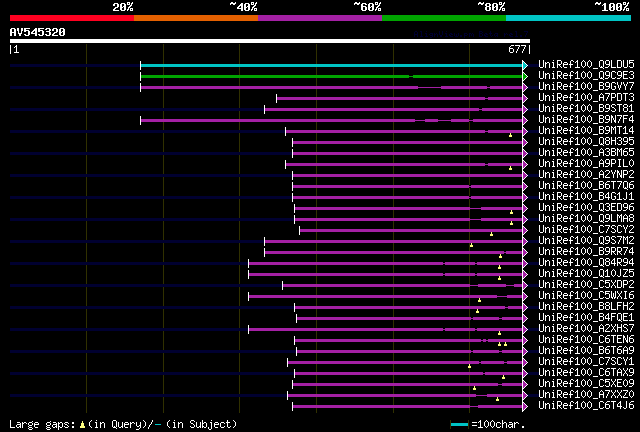Select the UniRef100_B4G1J1 subject name
The height and width of the screenshot is (432, 640).
586,196
